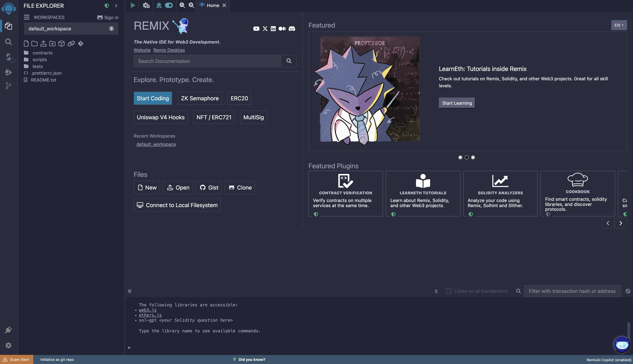Viewport: 633px width, 364px height.
Task: Choose the ZK Semaphore template
Action: pos(200,98)
